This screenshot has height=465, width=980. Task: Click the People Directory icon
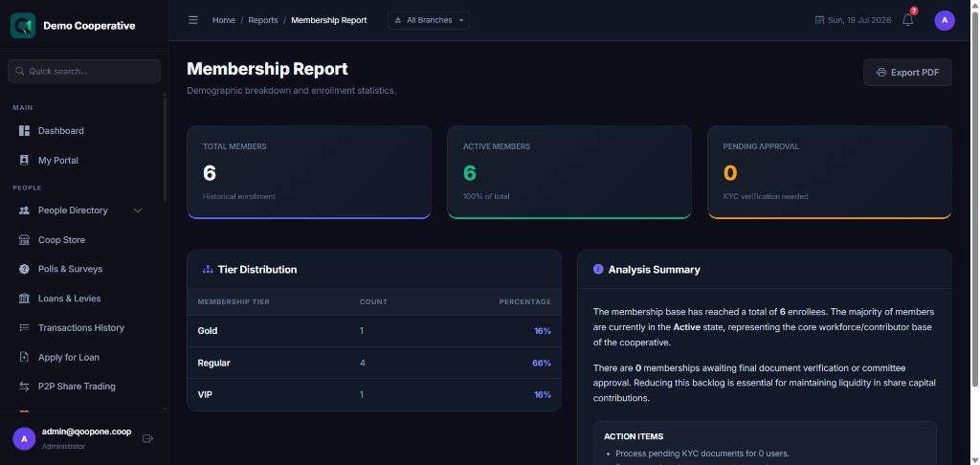point(24,210)
